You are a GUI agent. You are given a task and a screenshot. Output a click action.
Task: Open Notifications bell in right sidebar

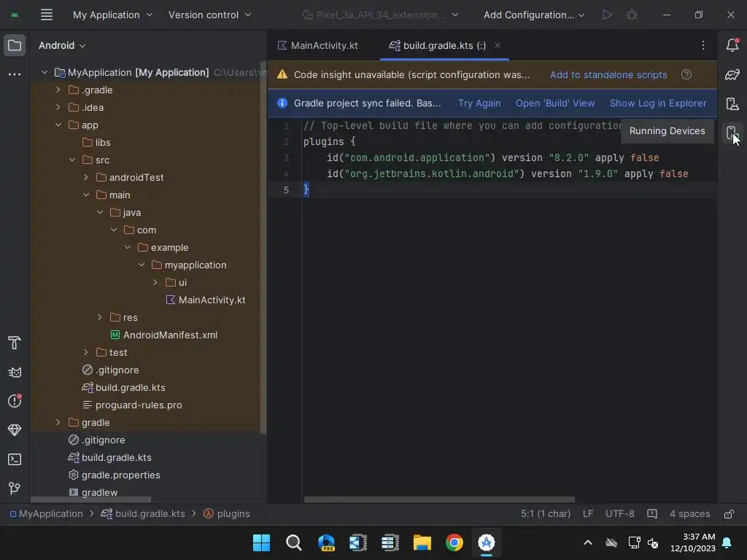point(732,45)
